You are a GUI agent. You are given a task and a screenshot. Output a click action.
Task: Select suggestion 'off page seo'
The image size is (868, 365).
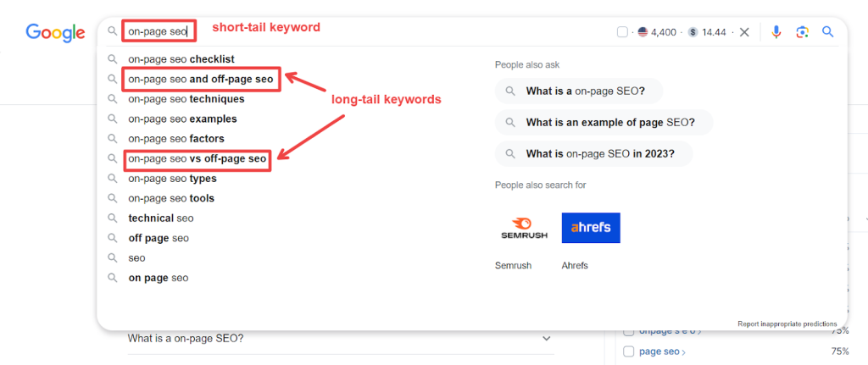(159, 238)
